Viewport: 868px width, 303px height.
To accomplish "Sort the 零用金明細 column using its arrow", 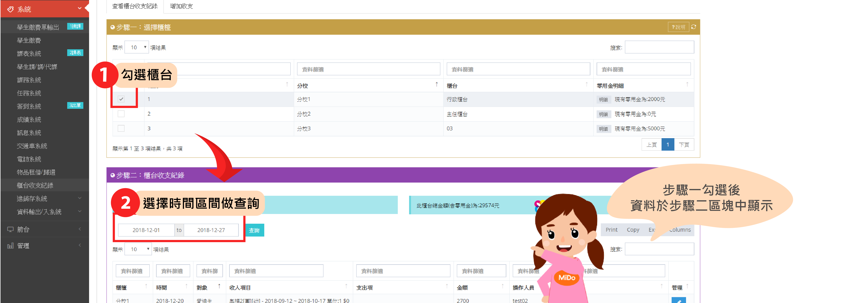I will [687, 85].
